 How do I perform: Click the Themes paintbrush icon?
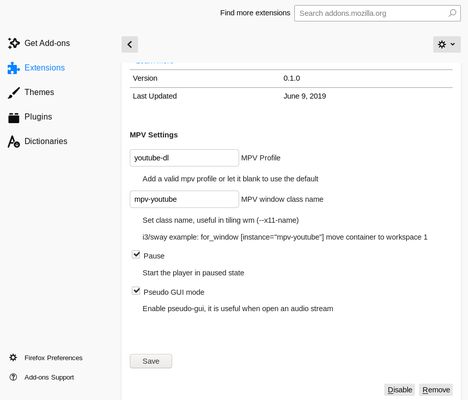click(x=14, y=92)
